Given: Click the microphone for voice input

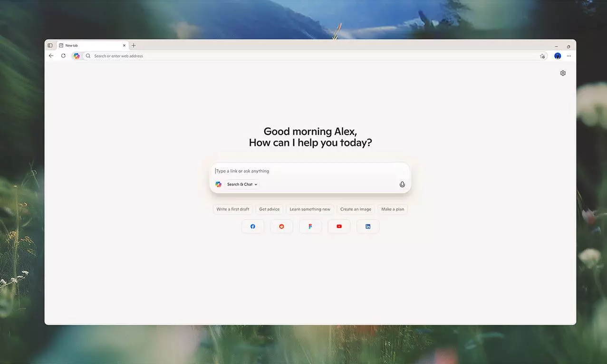Looking at the screenshot, I should [402, 184].
